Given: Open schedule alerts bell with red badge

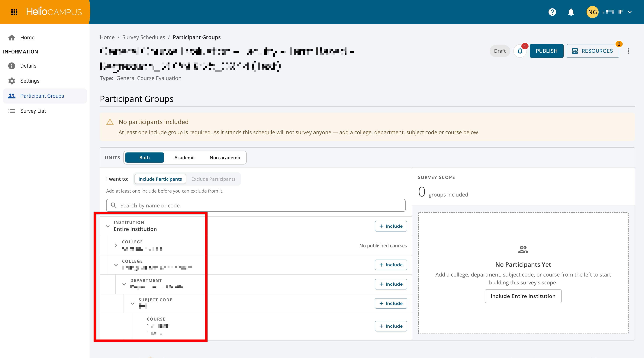Looking at the screenshot, I should click(520, 51).
